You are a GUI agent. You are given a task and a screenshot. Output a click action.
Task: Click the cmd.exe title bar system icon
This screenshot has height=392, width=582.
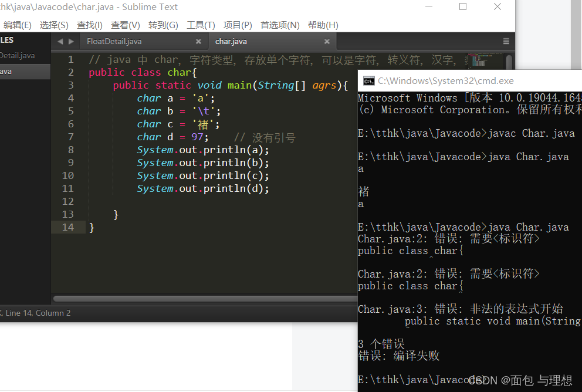368,80
